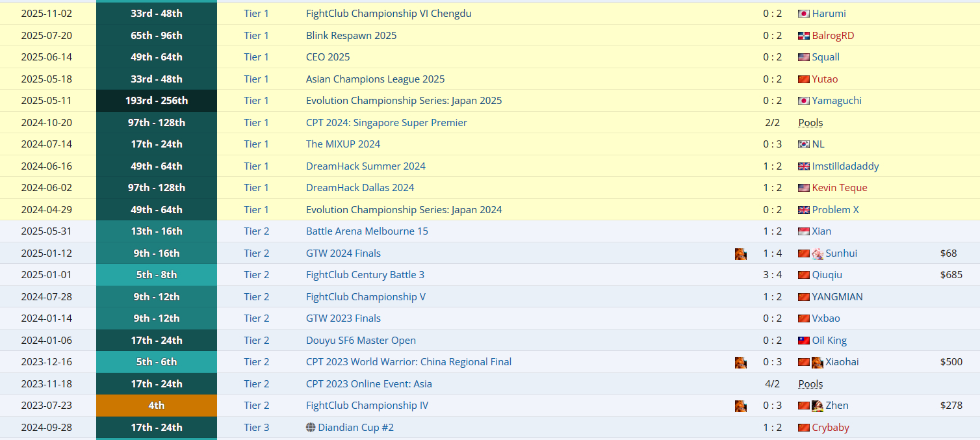The width and height of the screenshot is (980, 440).
Task: Open Douyu SF6 Master Open link
Action: [361, 341]
